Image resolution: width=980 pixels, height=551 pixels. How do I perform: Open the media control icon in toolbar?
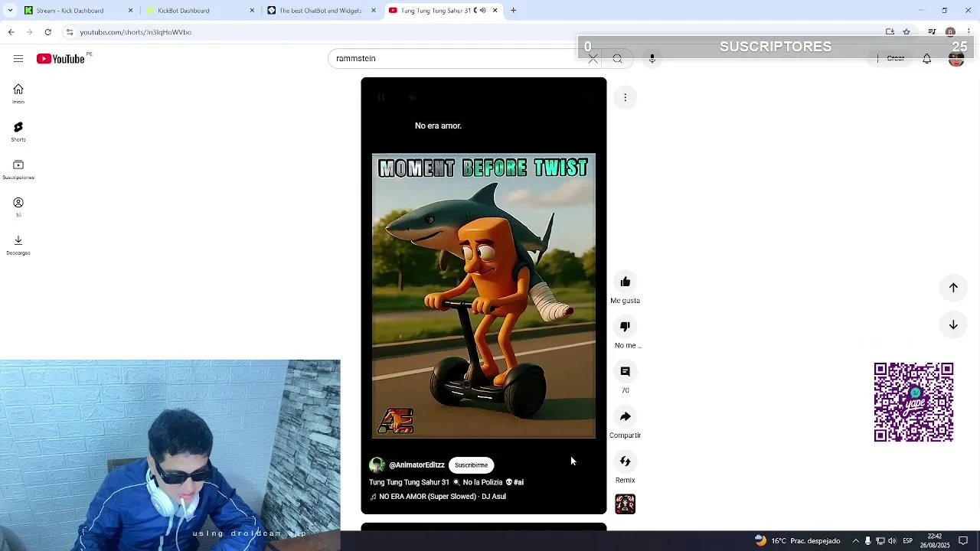click(932, 32)
